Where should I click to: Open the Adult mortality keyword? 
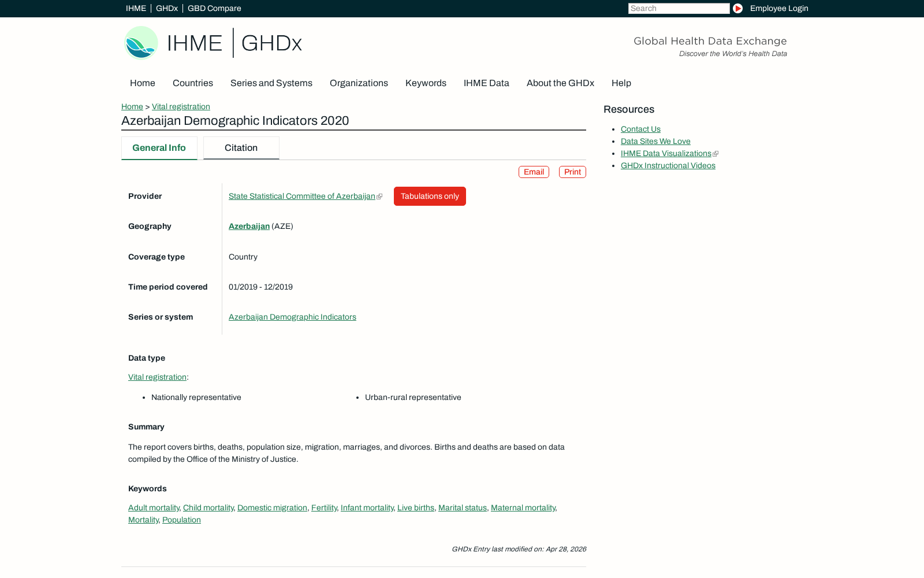point(154,508)
